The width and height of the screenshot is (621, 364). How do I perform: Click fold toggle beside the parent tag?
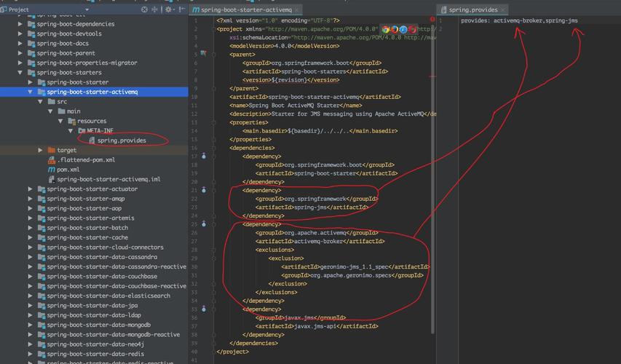213,55
